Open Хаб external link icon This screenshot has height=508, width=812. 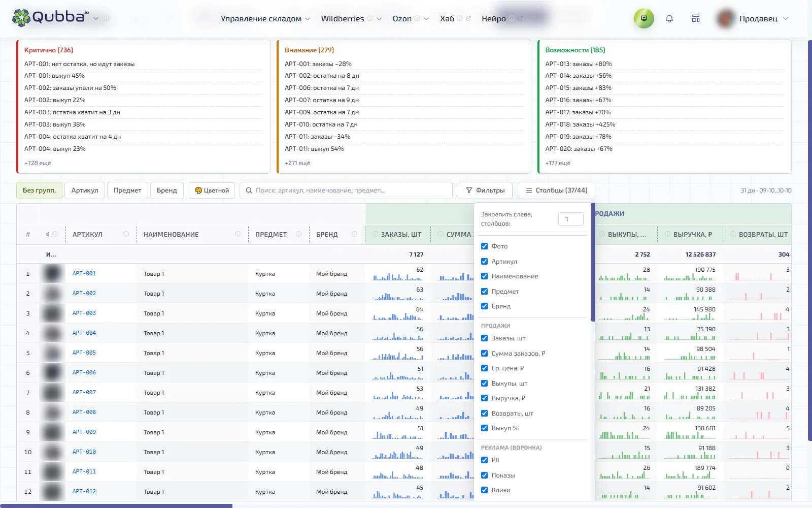[x=468, y=18]
